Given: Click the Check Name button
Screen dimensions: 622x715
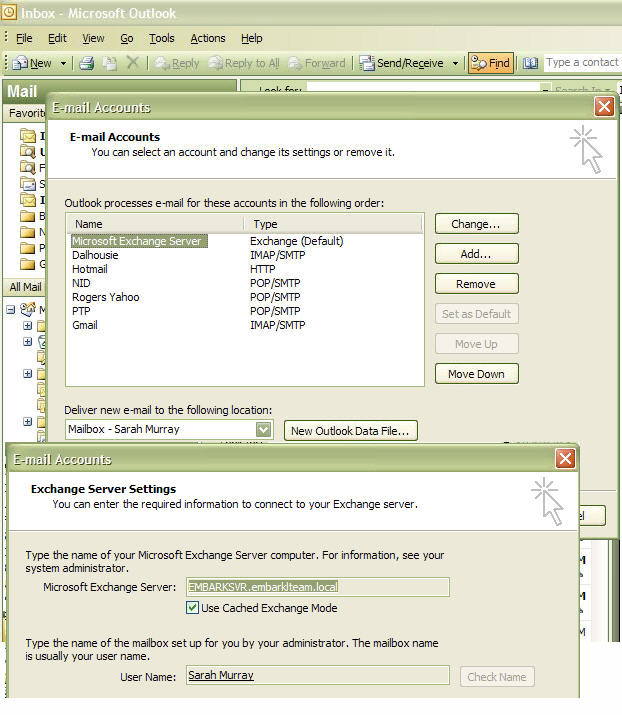Looking at the screenshot, I should point(497,677).
